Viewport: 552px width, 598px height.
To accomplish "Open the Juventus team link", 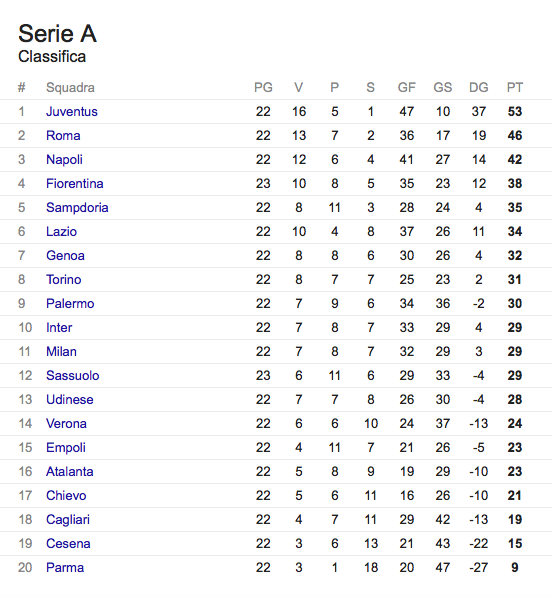I will point(72,111).
